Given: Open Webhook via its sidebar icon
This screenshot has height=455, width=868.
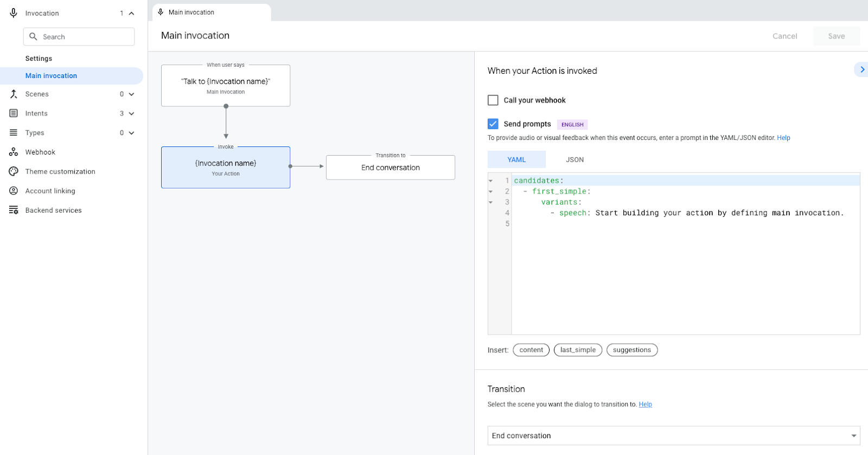Looking at the screenshot, I should tap(14, 152).
